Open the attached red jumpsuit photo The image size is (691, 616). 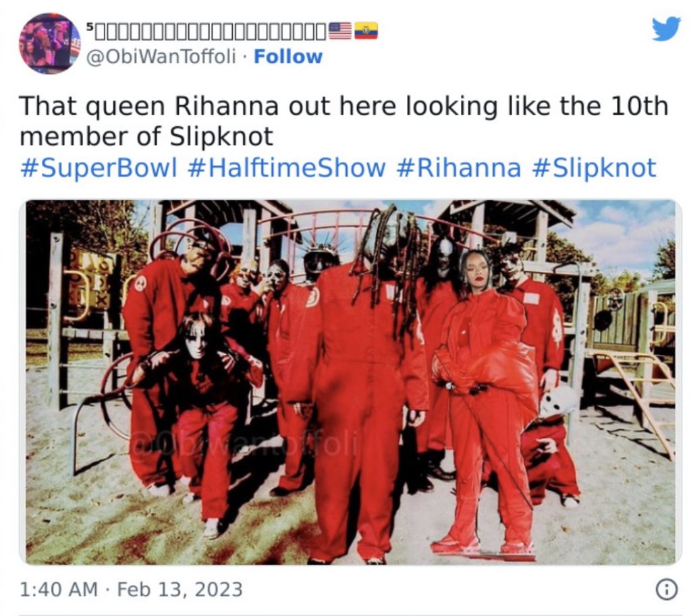(350, 382)
